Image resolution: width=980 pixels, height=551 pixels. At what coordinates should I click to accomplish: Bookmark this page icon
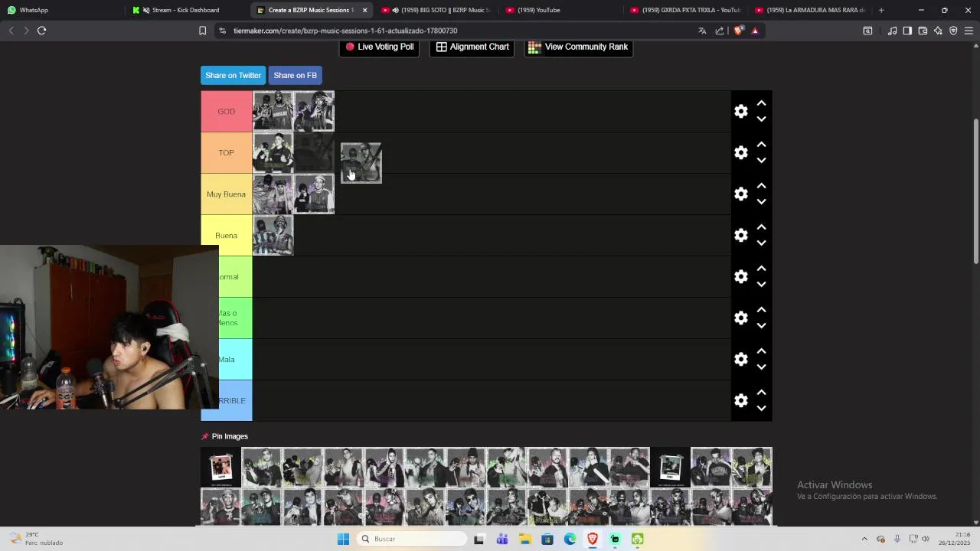202,31
